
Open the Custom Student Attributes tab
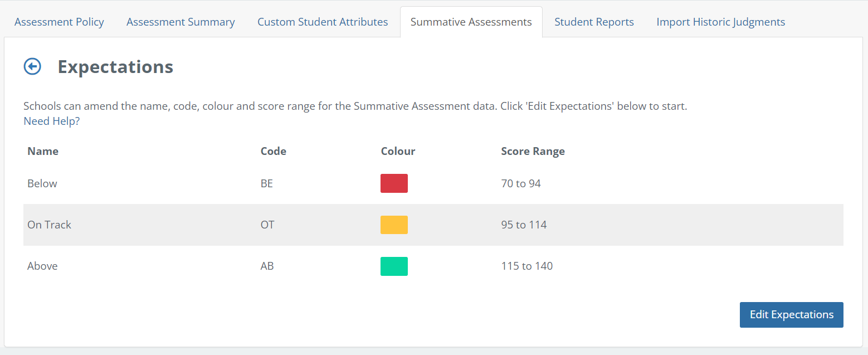[x=323, y=22]
